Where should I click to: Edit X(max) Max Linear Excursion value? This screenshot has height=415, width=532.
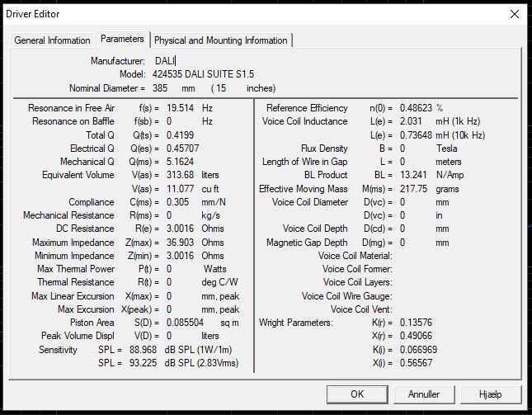point(169,296)
